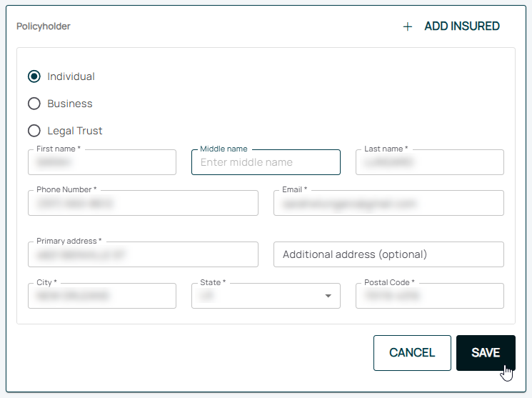Click into the First name field
The image size is (532, 398).
coord(102,162)
